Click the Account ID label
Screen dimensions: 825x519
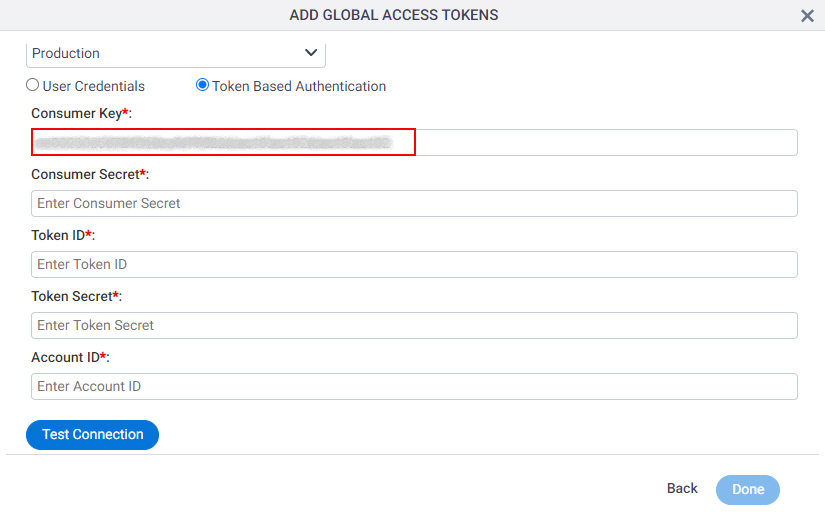pos(71,357)
